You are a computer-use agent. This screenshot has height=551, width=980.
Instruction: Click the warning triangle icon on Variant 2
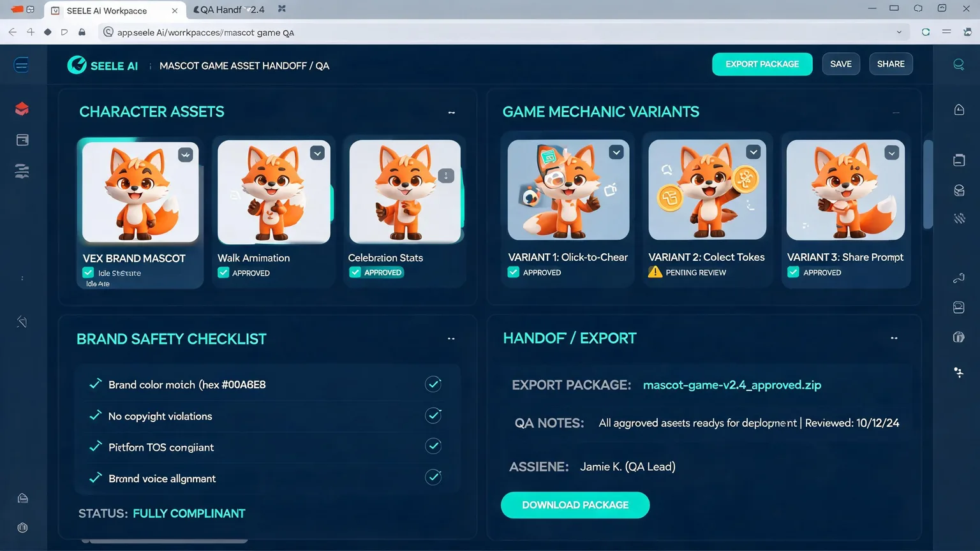click(x=655, y=272)
